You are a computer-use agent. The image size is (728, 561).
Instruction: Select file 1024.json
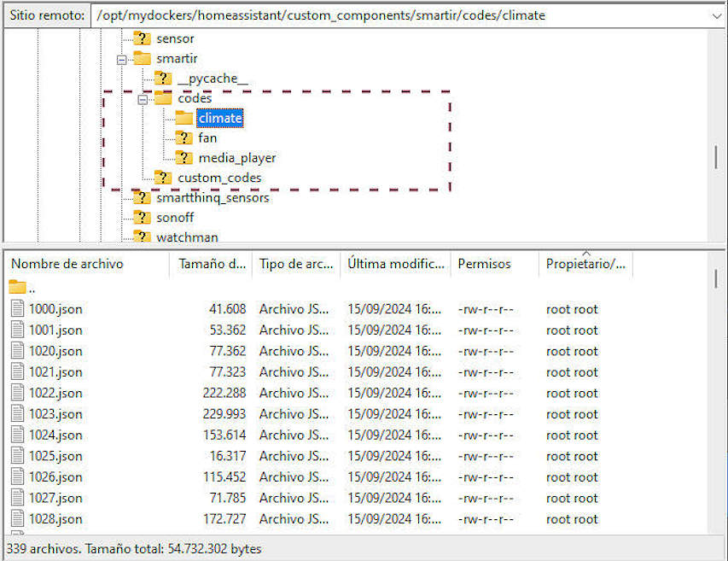pyautogui.click(x=55, y=435)
